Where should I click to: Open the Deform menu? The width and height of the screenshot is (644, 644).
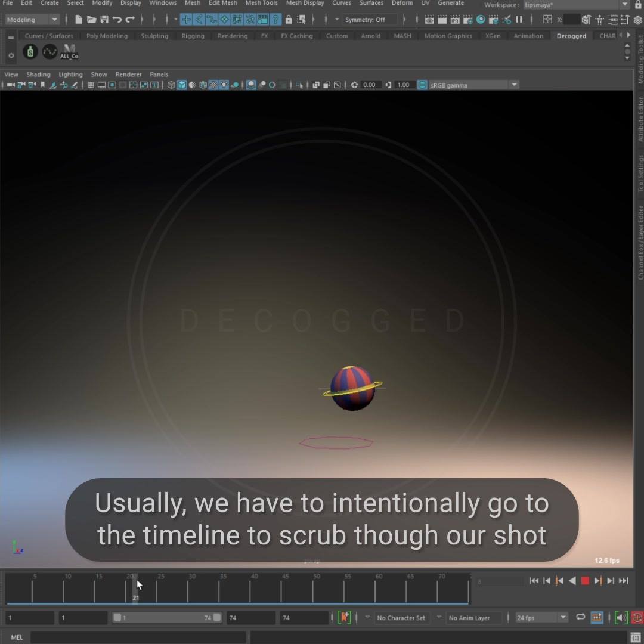[x=402, y=4]
